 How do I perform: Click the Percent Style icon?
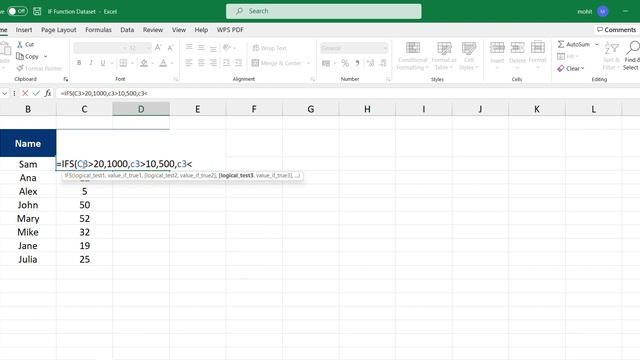tap(345, 63)
